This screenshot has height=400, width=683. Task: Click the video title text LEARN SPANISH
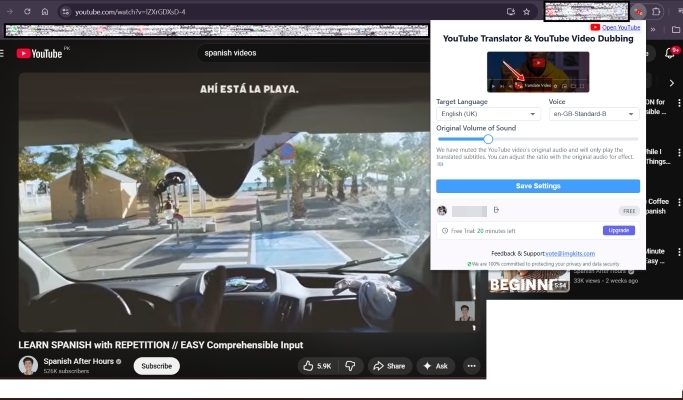click(160, 345)
